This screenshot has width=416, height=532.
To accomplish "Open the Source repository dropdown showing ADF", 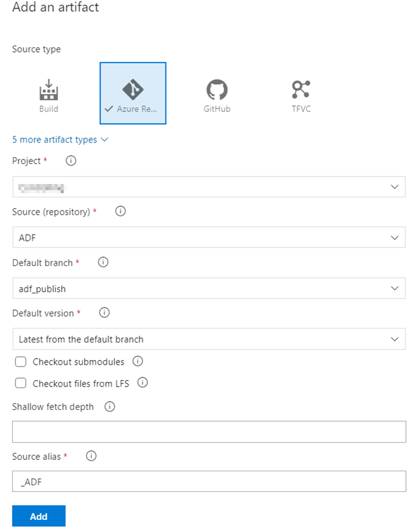I will [209, 237].
